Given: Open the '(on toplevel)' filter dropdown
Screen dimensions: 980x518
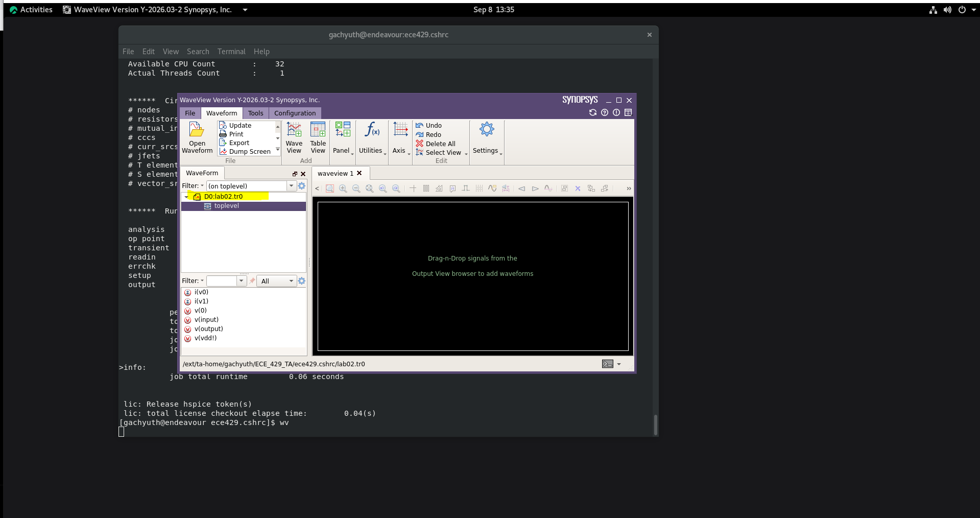Looking at the screenshot, I should [292, 186].
